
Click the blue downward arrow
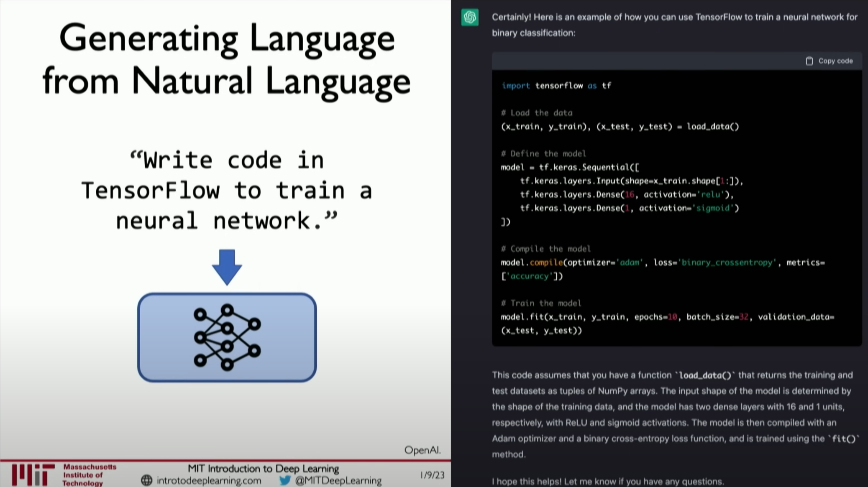[227, 268]
